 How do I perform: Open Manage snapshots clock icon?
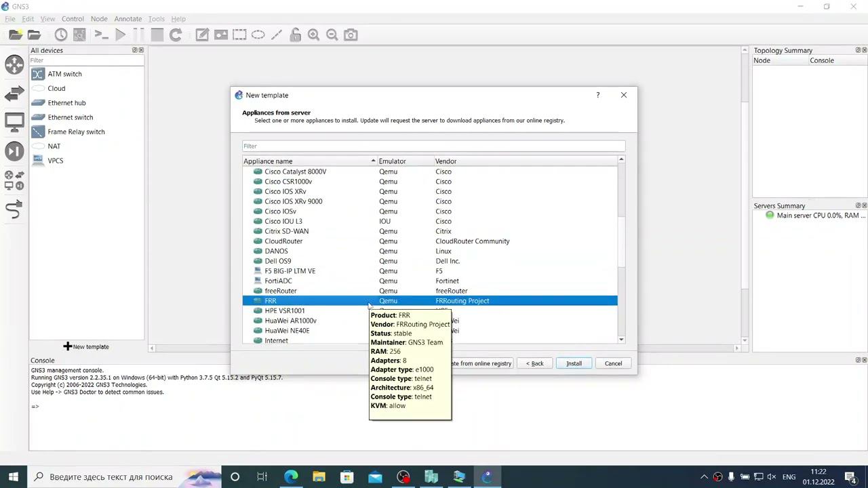tap(61, 35)
